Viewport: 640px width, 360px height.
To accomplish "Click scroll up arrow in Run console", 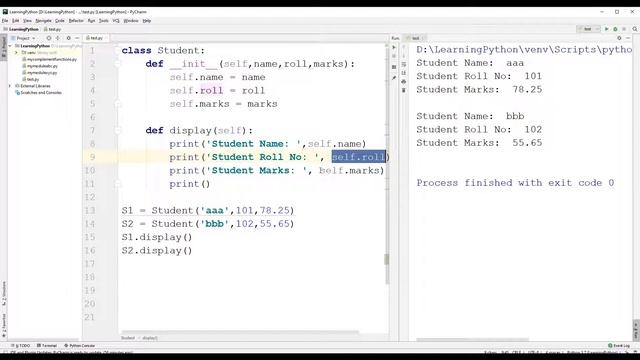I will click(x=404, y=47).
